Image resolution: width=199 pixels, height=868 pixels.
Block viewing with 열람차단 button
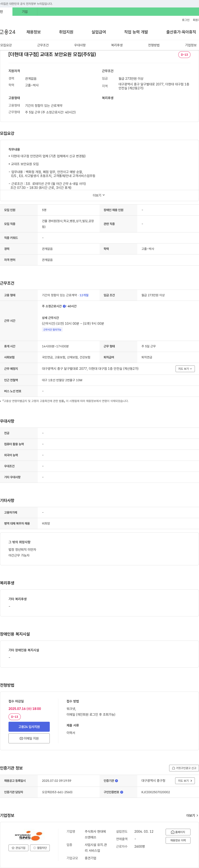pos(40,848)
